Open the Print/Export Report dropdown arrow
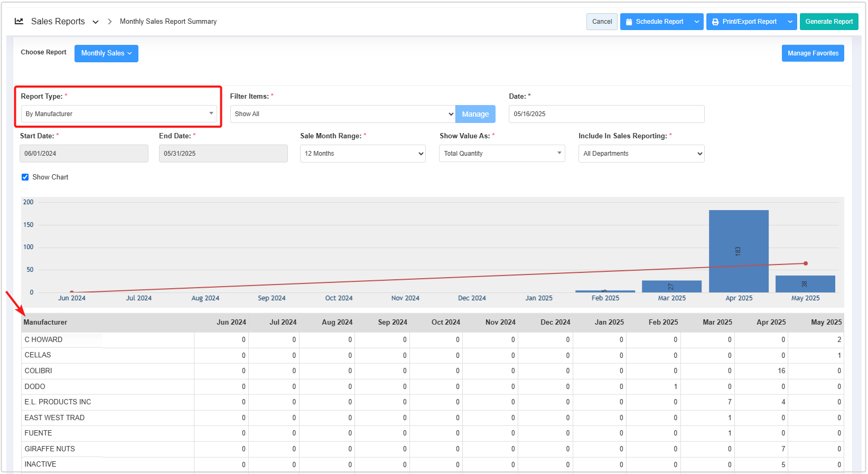 pyautogui.click(x=790, y=22)
